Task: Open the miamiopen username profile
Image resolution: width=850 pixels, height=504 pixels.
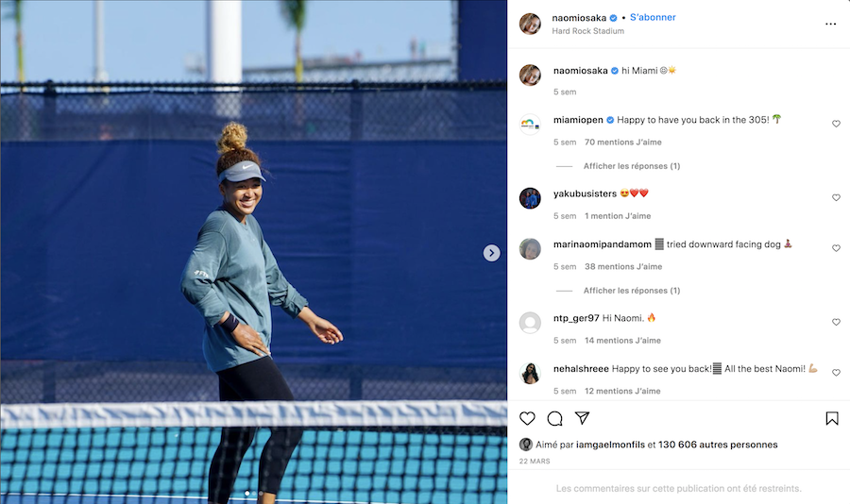Action: coord(578,120)
